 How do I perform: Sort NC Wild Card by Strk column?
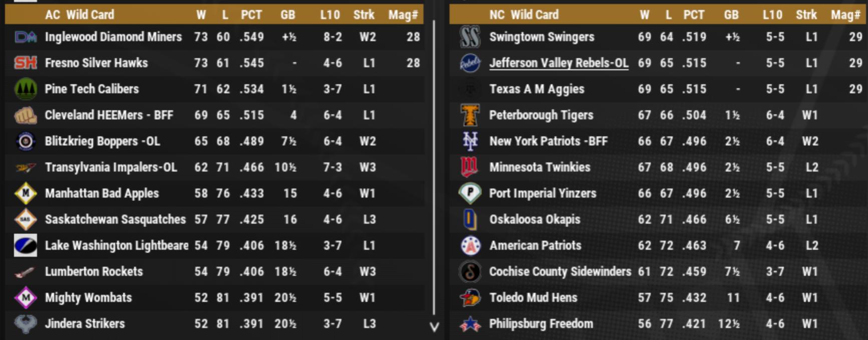click(806, 15)
